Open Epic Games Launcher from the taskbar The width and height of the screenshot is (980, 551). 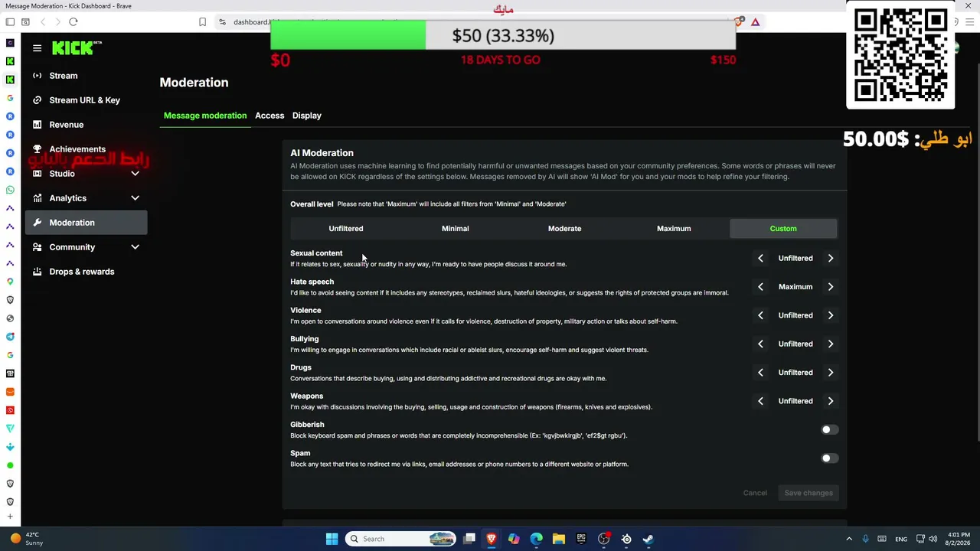tap(581, 539)
